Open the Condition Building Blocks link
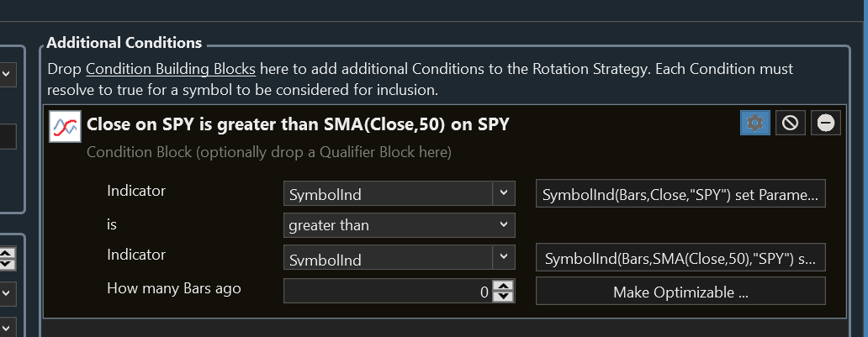 171,69
